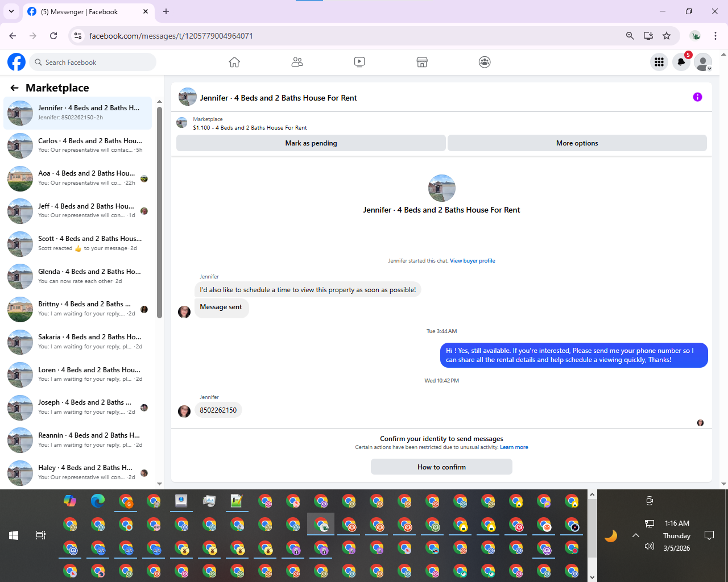Open the Loren conversation in the list

(x=78, y=375)
